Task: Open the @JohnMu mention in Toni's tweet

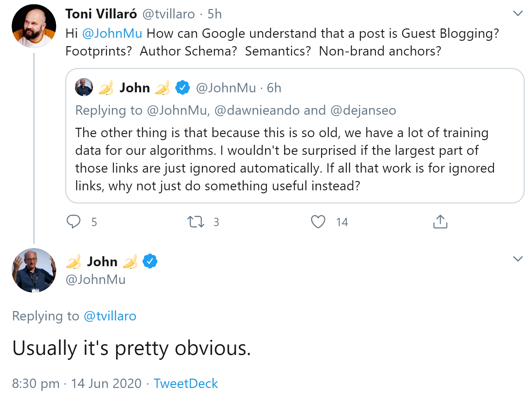Action: click(112, 33)
